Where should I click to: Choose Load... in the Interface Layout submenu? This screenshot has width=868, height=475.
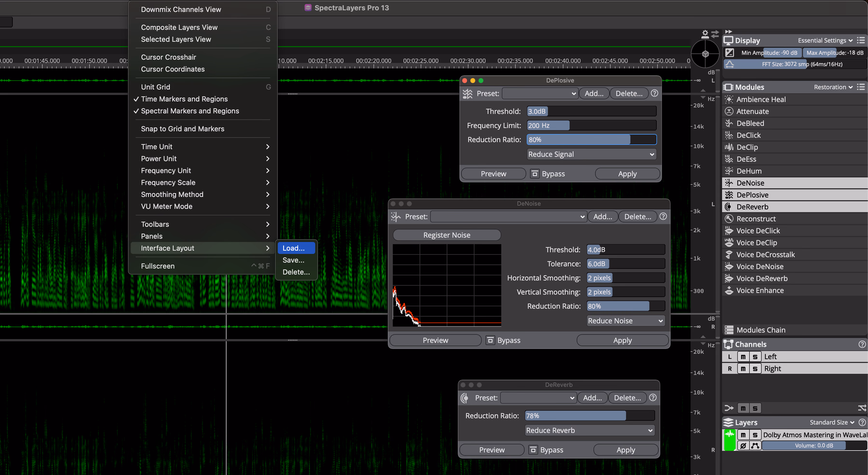tap(296, 248)
